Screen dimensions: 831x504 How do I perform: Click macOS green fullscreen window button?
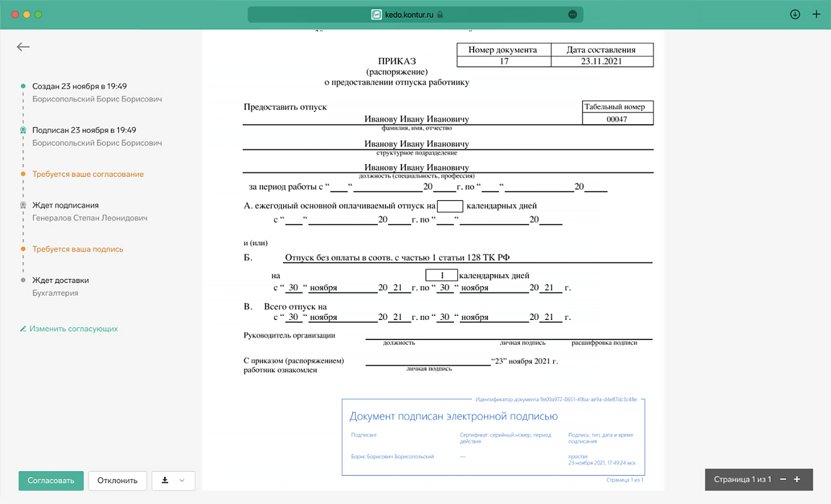38,15
